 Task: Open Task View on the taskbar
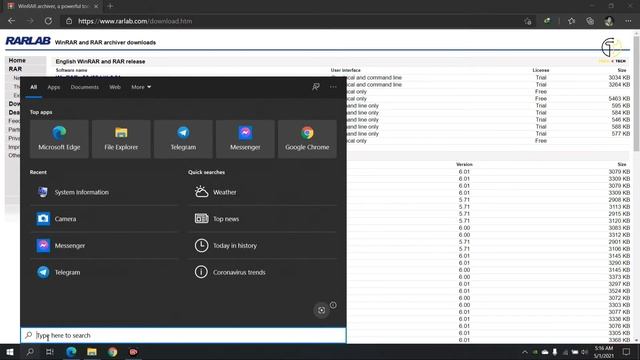(x=50, y=352)
